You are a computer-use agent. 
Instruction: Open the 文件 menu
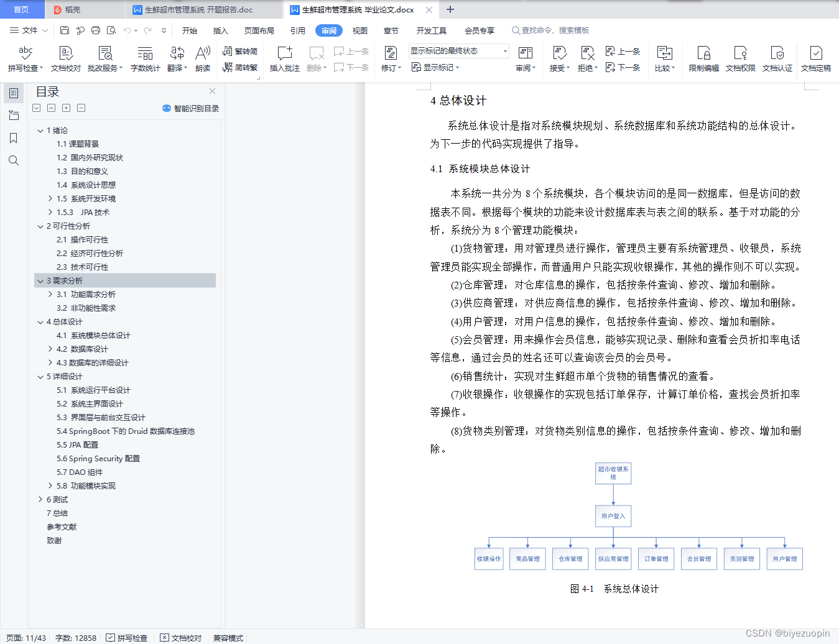coord(29,30)
